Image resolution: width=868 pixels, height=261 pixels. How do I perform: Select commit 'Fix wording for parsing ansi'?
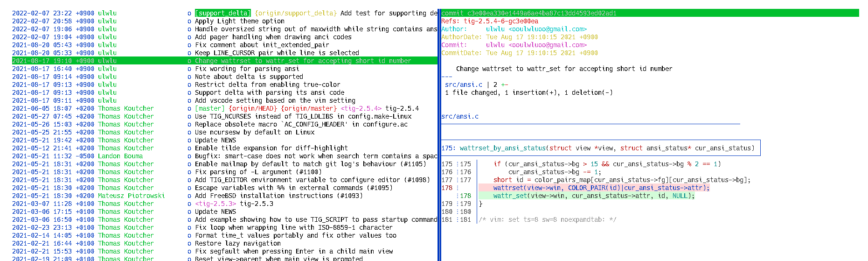pyautogui.click(x=224, y=69)
